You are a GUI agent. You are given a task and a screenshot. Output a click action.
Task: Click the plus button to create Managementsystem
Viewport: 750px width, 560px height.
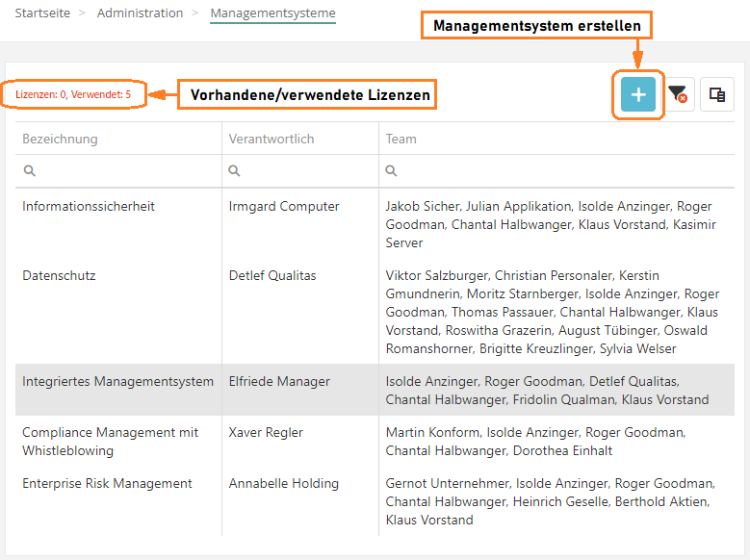[637, 94]
